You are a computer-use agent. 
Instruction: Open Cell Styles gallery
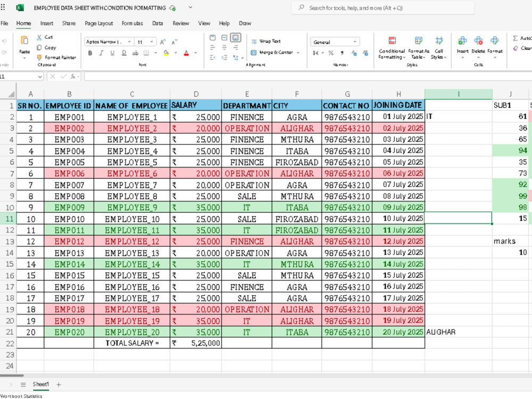[438, 48]
